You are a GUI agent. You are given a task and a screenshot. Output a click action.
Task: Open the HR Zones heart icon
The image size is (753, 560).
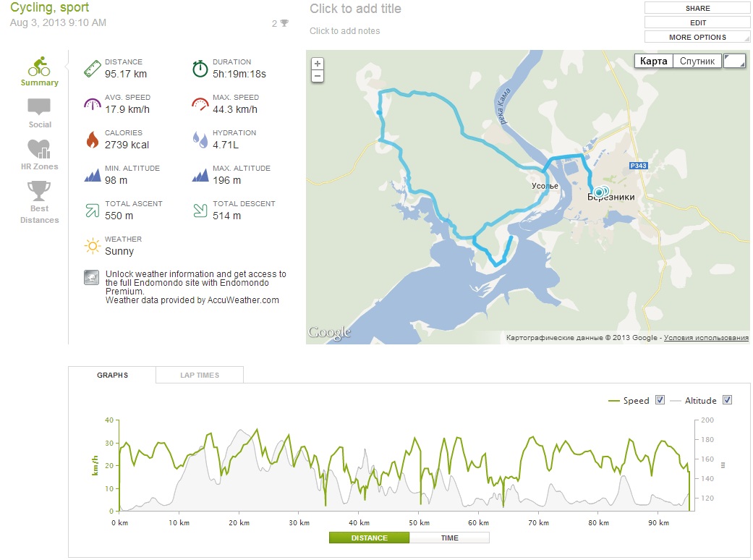point(39,149)
